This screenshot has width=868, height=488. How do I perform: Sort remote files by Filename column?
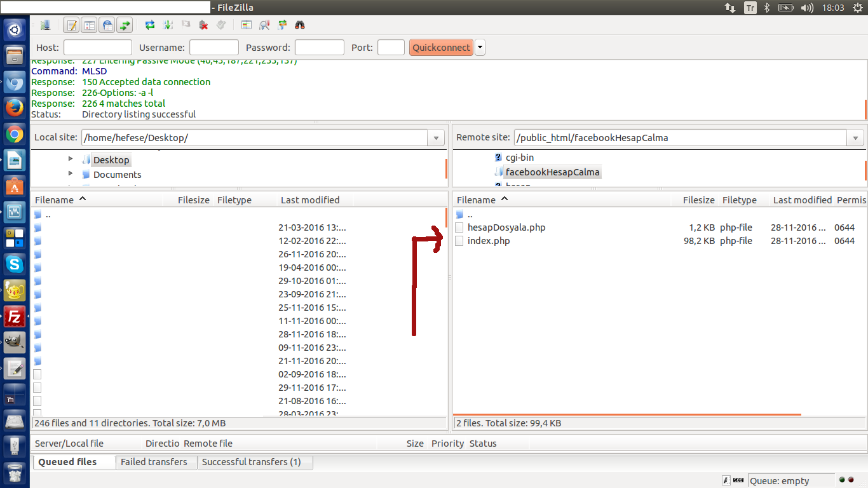[x=562, y=200]
